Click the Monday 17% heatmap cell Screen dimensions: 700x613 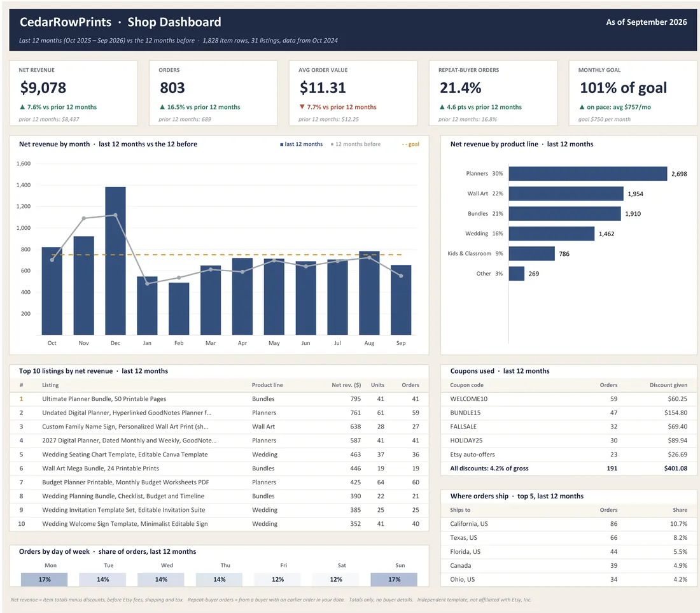(44, 579)
